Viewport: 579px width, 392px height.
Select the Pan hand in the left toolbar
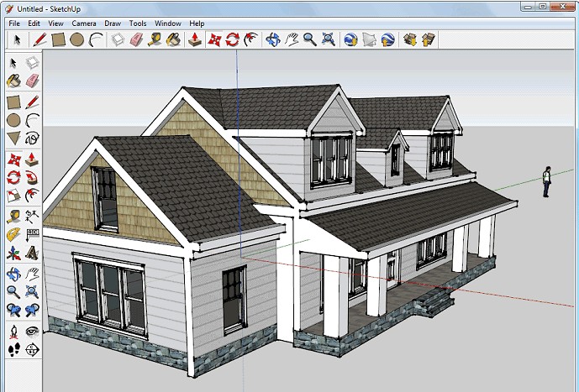32,274
